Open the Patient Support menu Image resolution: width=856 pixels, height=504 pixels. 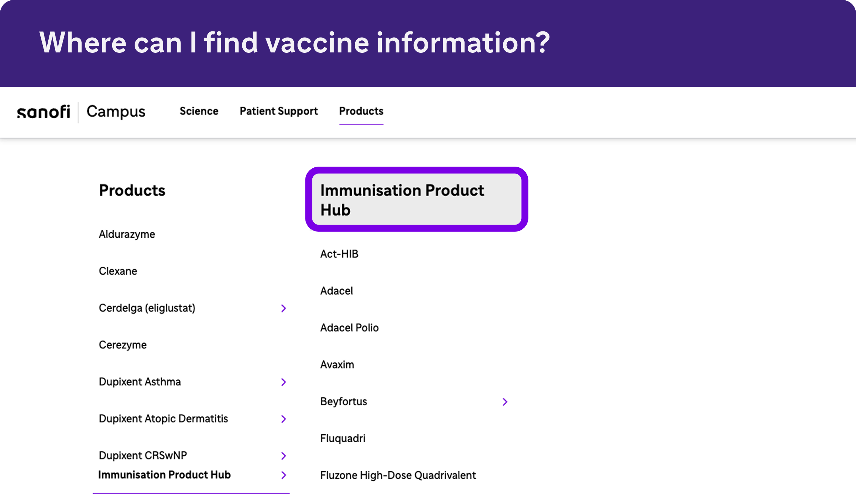pos(279,111)
